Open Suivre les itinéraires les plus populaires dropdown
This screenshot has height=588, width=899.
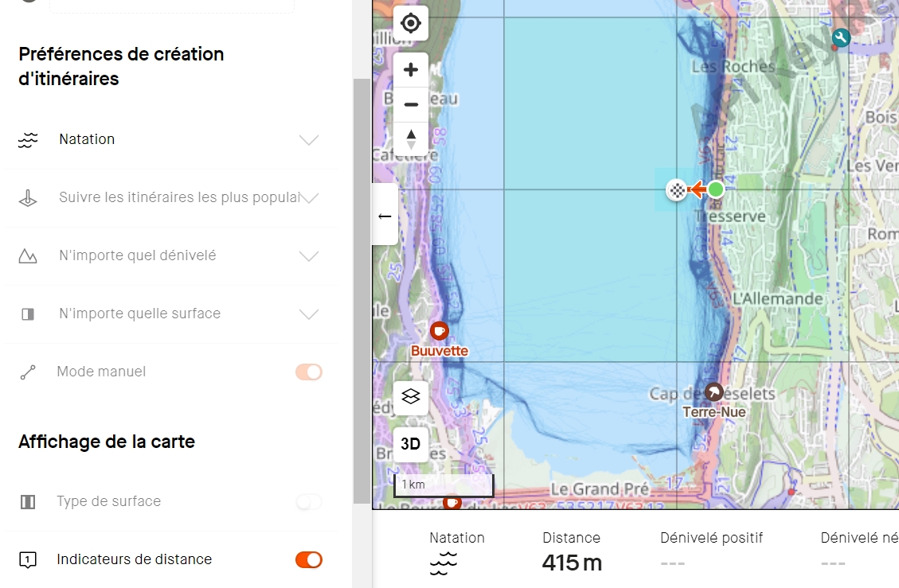[x=308, y=197]
